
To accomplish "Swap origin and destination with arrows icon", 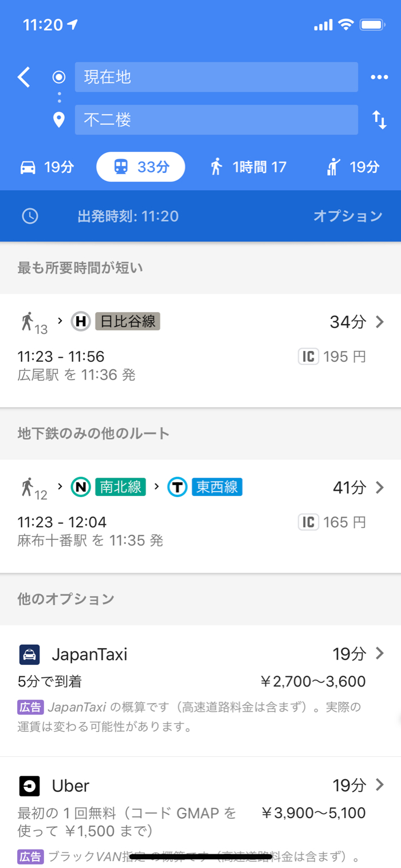I will coord(379,120).
